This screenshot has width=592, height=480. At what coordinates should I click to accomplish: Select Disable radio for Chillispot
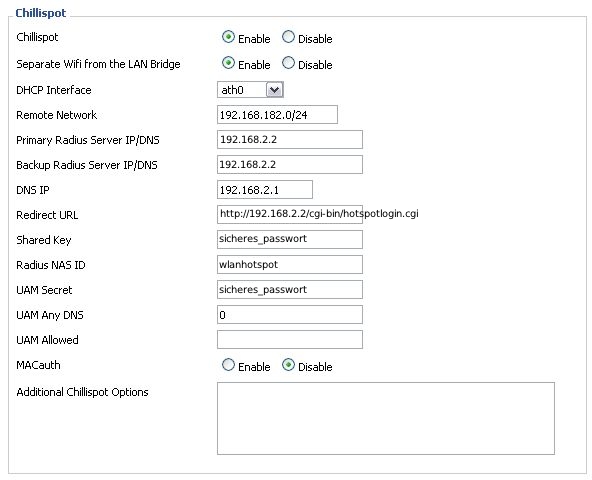tap(288, 37)
